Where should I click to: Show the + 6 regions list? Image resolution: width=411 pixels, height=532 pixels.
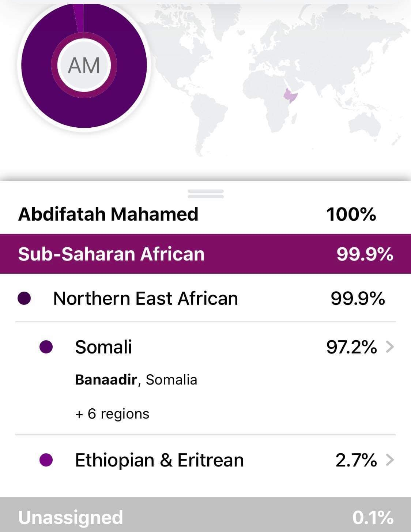click(x=112, y=414)
